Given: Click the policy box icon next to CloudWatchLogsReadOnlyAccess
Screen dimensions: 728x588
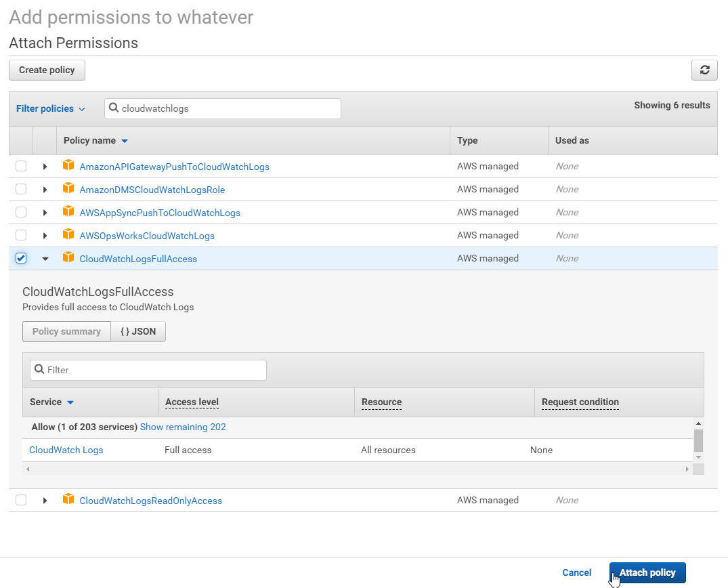Looking at the screenshot, I should point(68,499).
